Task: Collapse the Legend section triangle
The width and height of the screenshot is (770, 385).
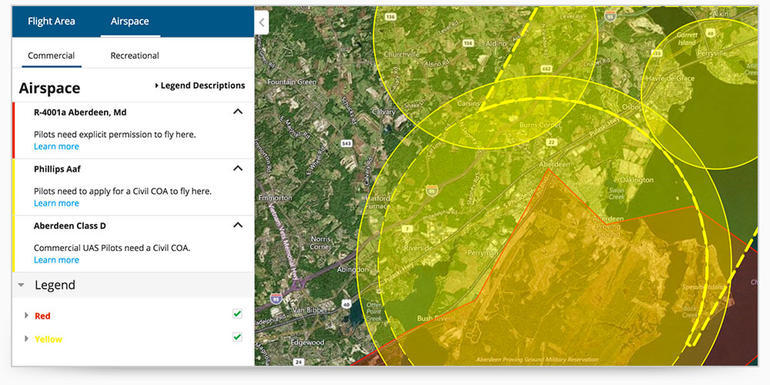Action: point(21,285)
